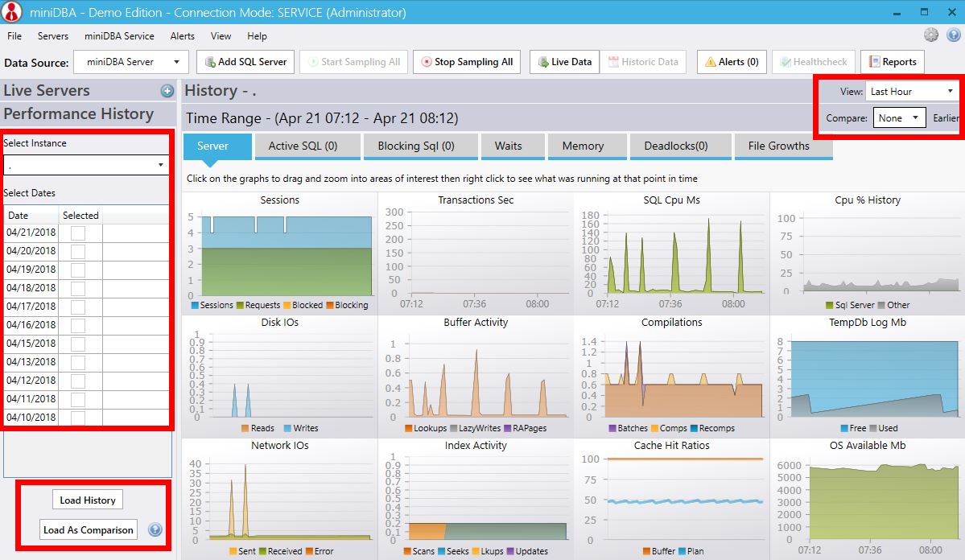Viewport: 965px width, 560px height.
Task: Click the Live Data database icon
Action: (x=542, y=62)
